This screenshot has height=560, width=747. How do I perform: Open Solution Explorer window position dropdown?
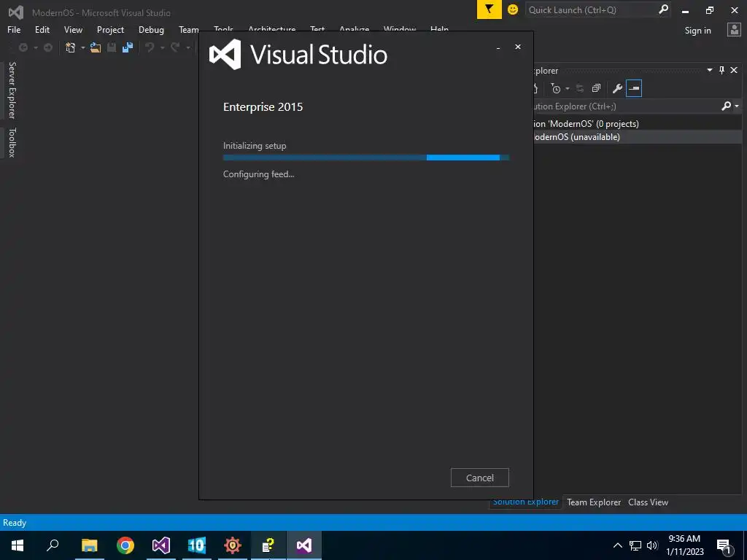pyautogui.click(x=709, y=70)
